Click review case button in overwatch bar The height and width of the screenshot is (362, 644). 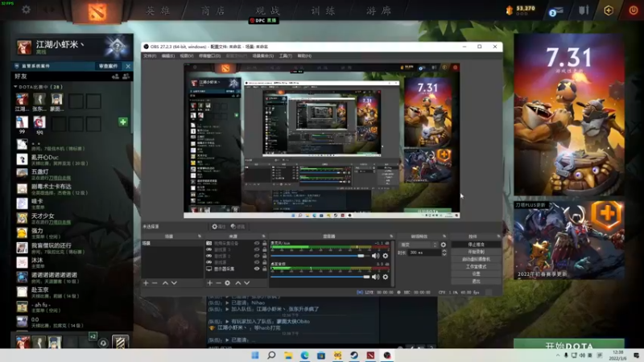point(108,66)
